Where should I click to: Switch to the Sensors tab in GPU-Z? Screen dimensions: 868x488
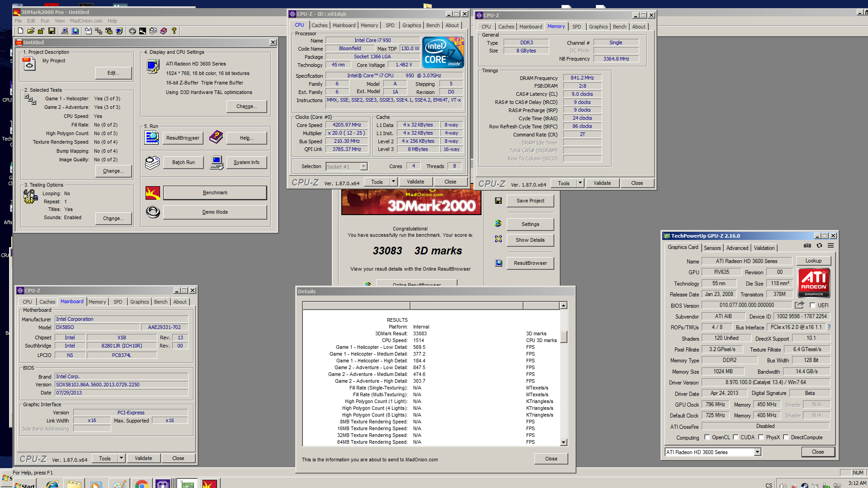[712, 248]
